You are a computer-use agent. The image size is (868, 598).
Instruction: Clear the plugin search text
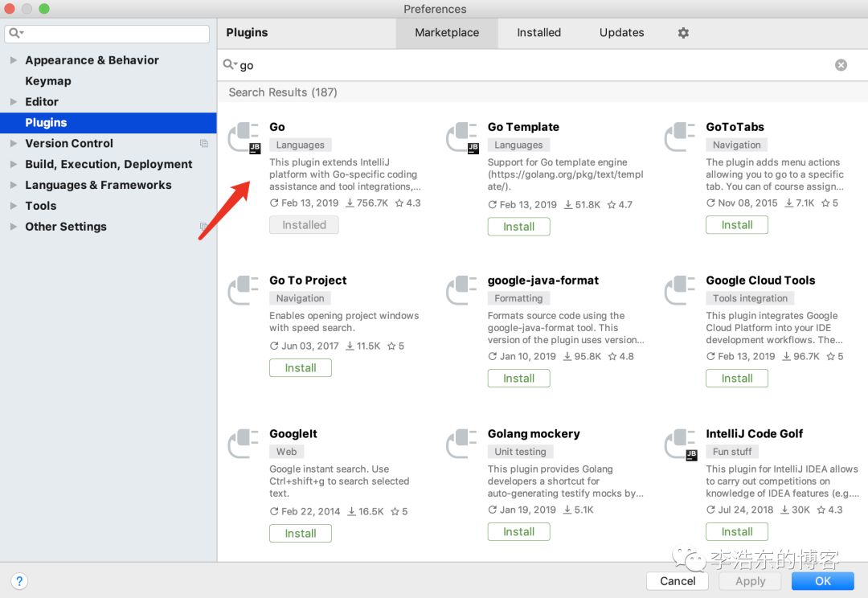tap(841, 65)
